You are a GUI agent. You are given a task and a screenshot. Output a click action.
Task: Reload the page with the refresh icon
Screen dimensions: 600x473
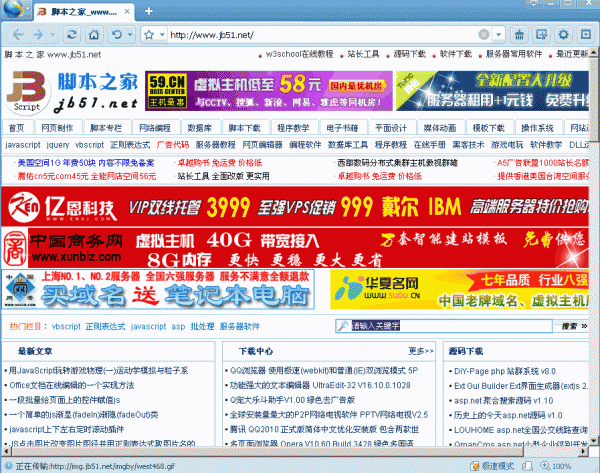72,35
